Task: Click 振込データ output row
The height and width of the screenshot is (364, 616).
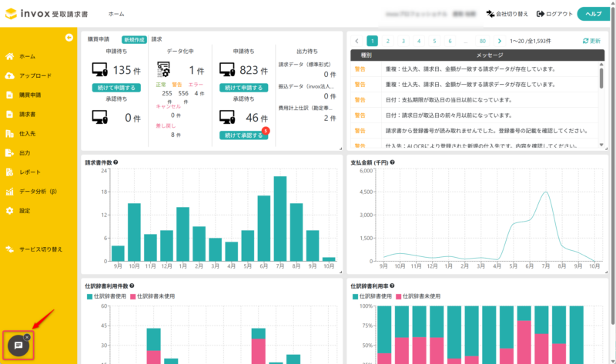Action: 307,92
